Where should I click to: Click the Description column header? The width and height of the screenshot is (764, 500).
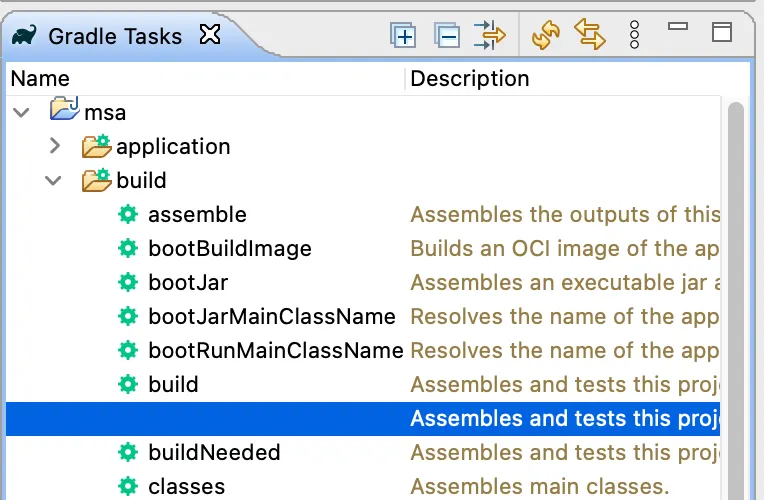click(470, 78)
